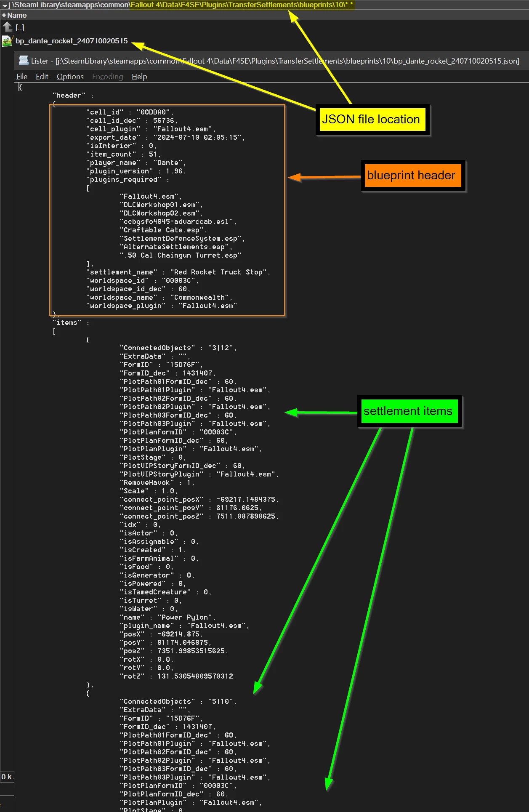Click the ".50 Cal Chaingun Turret.esp" entry

click(x=181, y=256)
